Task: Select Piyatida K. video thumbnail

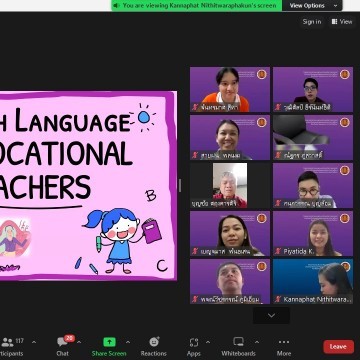Action: coord(313,233)
